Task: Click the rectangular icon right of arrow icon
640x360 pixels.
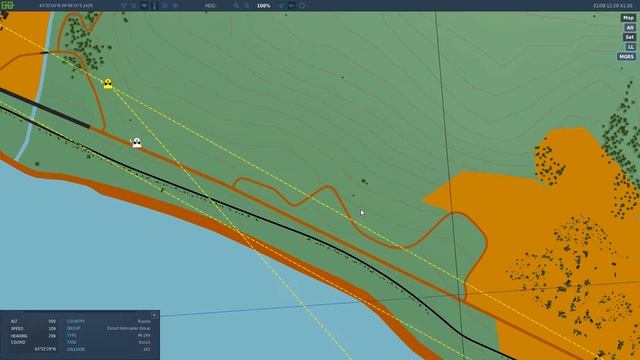Action: (x=292, y=6)
